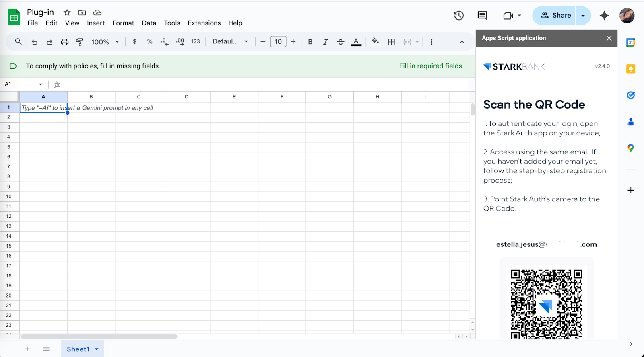Click the formula bar
644x357 pixels.
pyautogui.click(x=266, y=84)
